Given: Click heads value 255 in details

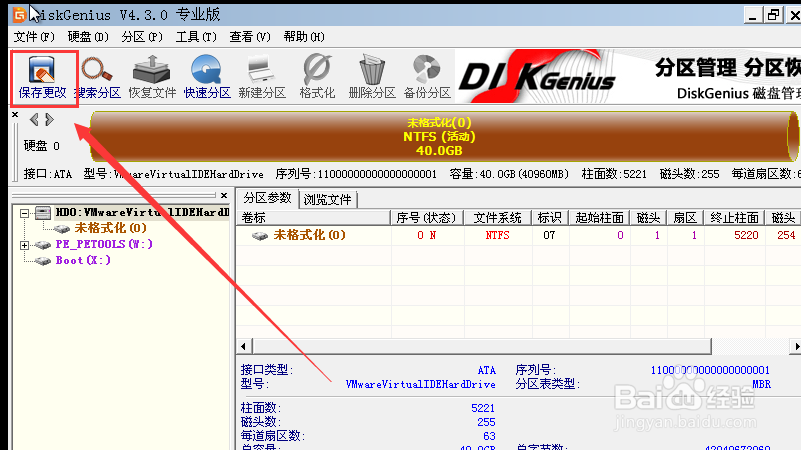Looking at the screenshot, I should click(x=486, y=422).
